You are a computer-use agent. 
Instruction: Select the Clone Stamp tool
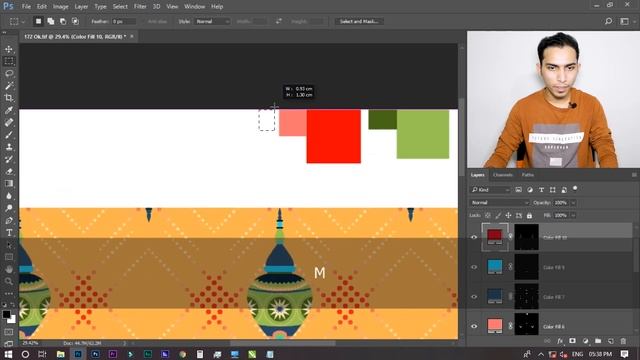point(9,147)
